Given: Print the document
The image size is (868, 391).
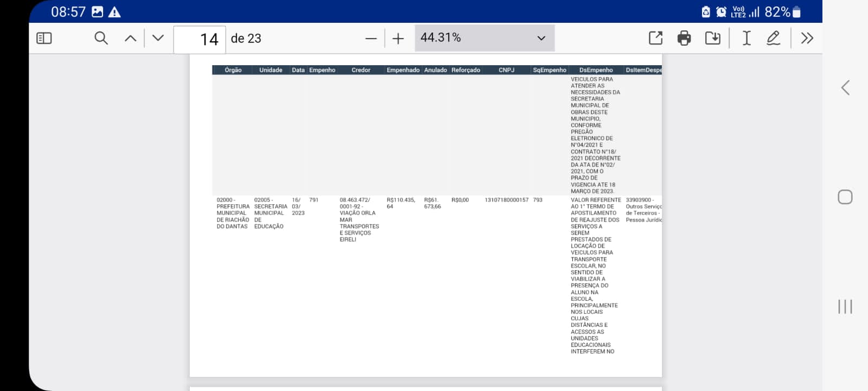Looking at the screenshot, I should pos(684,38).
